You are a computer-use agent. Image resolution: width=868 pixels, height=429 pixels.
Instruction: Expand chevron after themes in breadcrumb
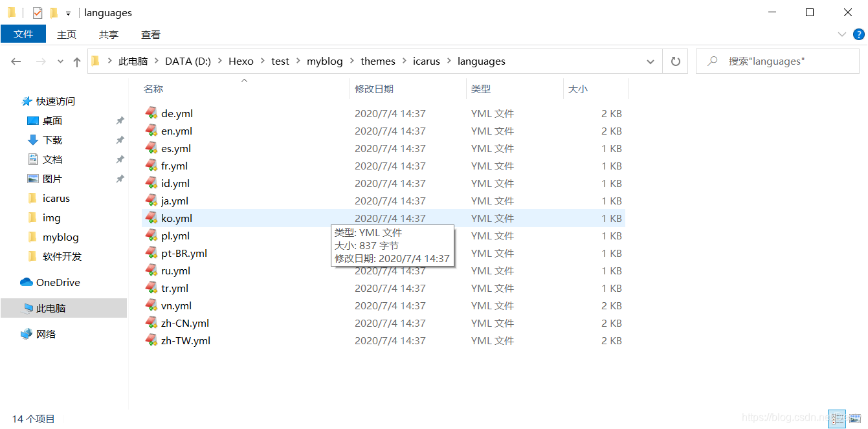(405, 61)
